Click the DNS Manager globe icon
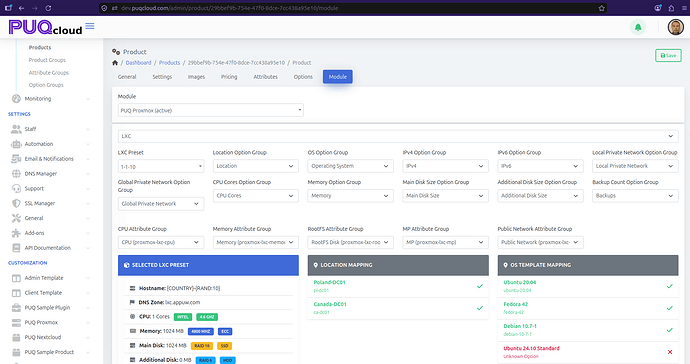690x364 pixels. click(16, 173)
